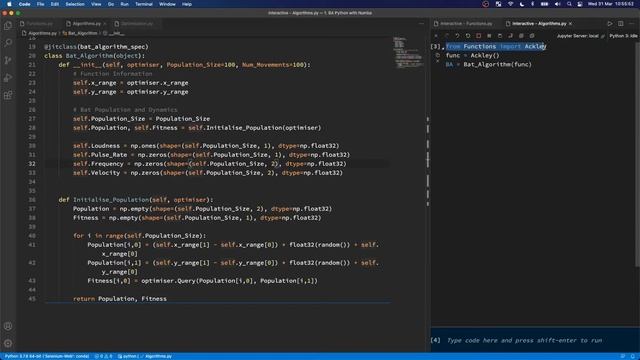The width and height of the screenshot is (640, 360).
Task: Select Python interpreter in the status bar
Action: point(47,356)
